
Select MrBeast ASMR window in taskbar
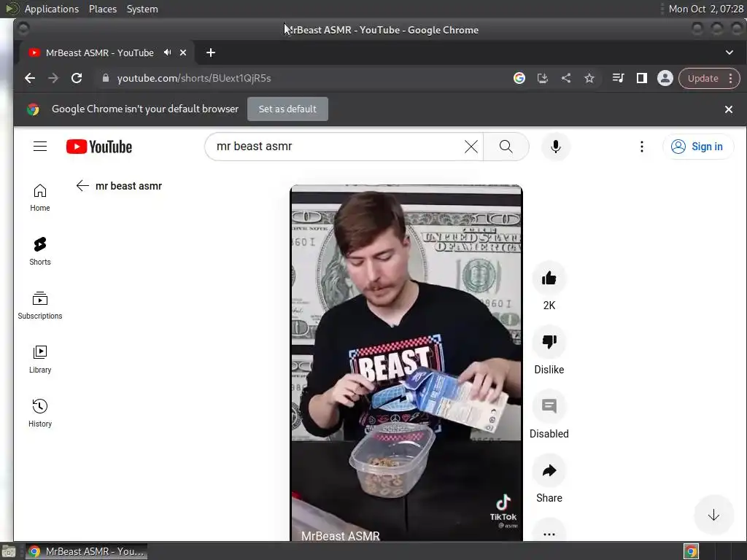click(86, 551)
